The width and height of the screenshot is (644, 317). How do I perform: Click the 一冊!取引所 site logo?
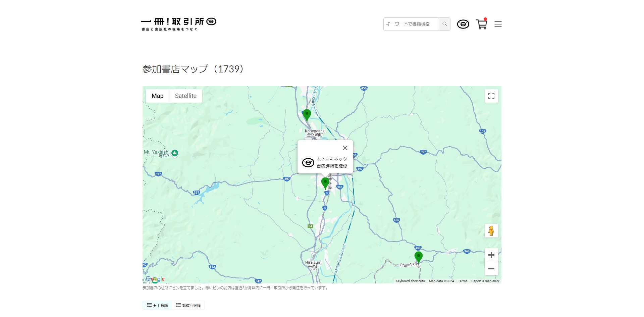[x=179, y=24]
